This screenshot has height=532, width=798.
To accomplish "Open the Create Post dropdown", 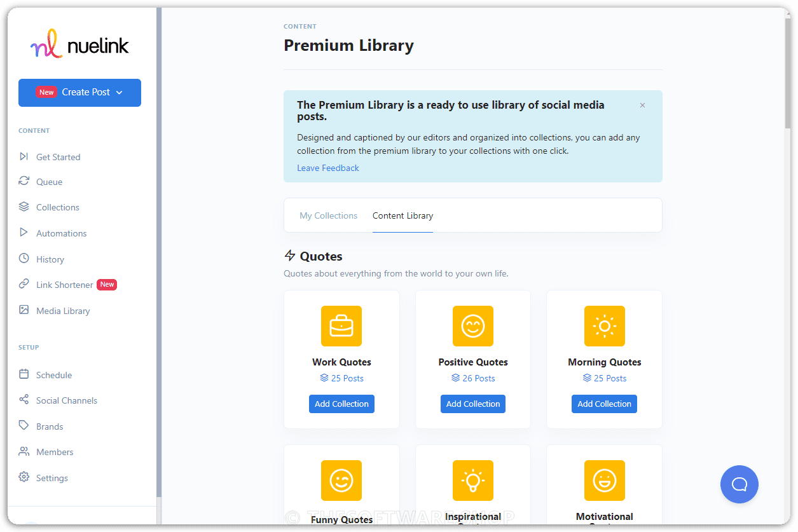I will point(79,92).
